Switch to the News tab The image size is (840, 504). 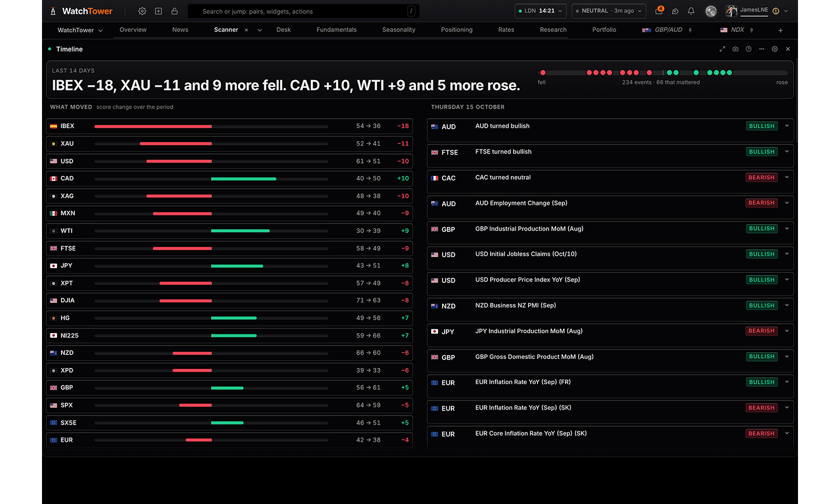180,30
